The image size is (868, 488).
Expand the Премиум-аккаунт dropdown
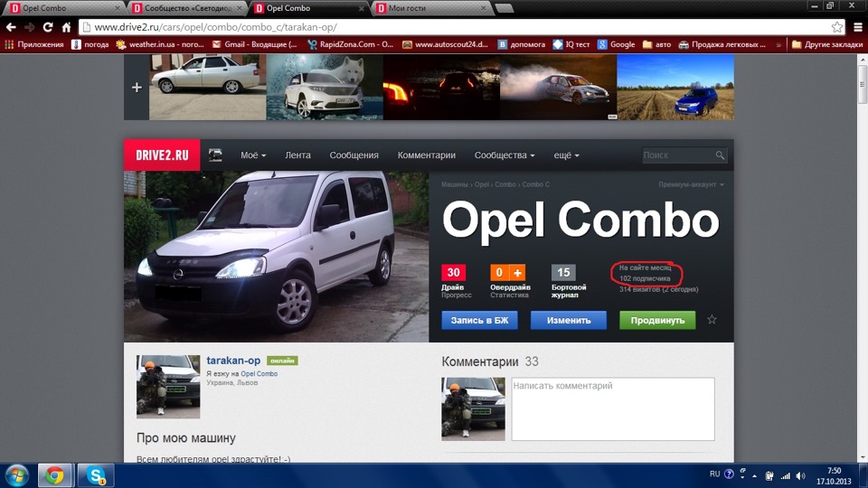691,184
